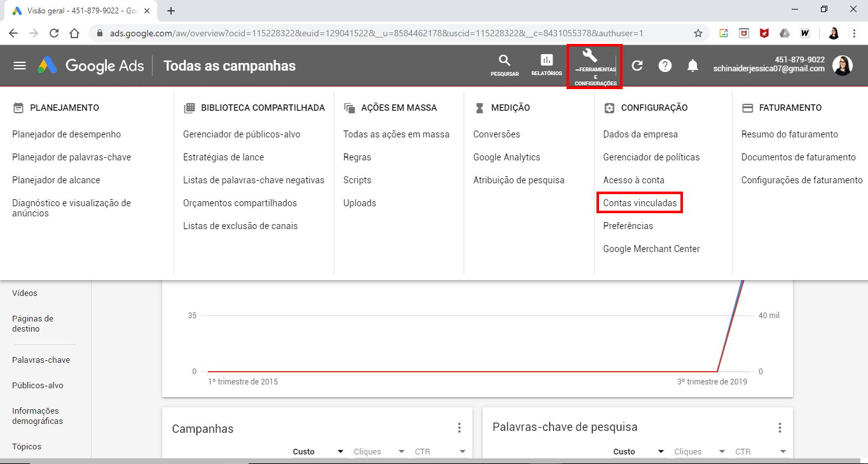Image resolution: width=868 pixels, height=464 pixels.
Task: Open Documentos de faturamento
Action: pyautogui.click(x=799, y=157)
